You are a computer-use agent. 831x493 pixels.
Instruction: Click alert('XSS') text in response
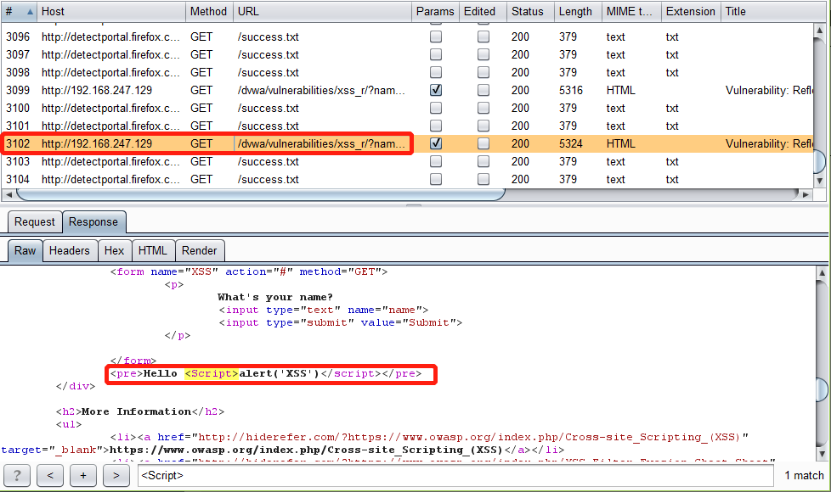tap(279, 373)
